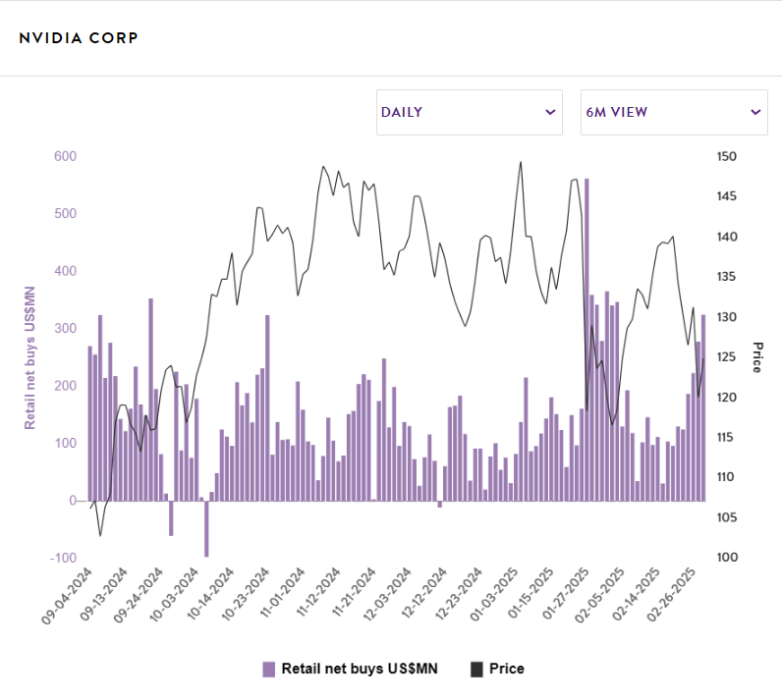Click the chevron arrow in DAILY dropdown
The width and height of the screenshot is (782, 700).
click(x=550, y=112)
